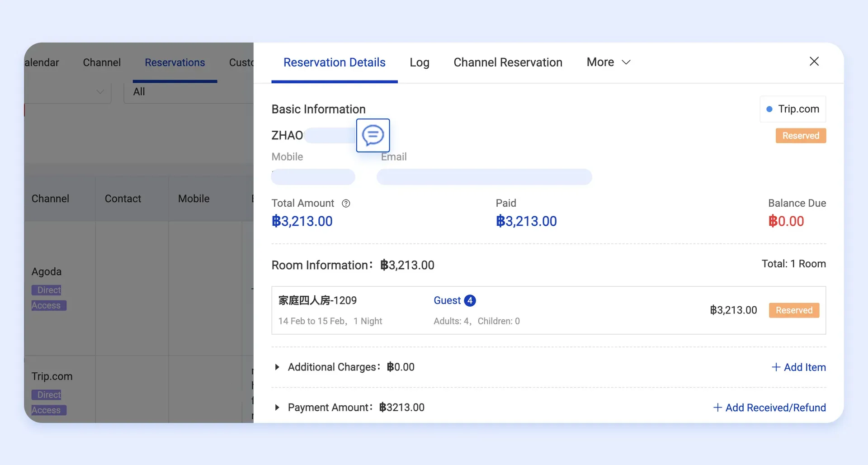Open the More dropdown menu

coord(608,62)
